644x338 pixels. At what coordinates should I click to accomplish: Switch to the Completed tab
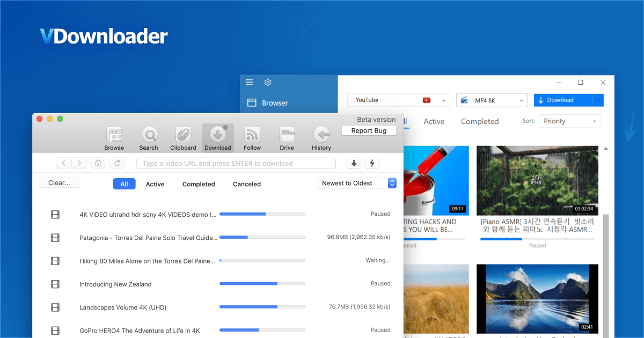[198, 184]
